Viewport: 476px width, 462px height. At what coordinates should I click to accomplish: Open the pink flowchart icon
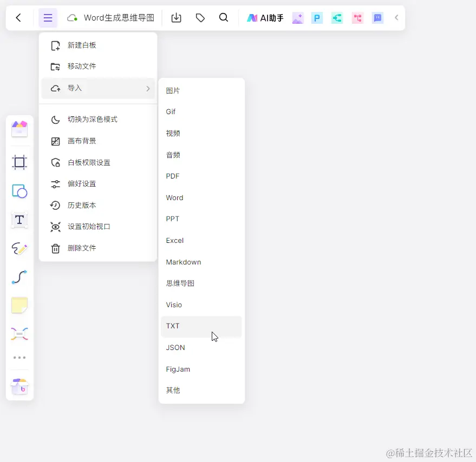click(357, 18)
